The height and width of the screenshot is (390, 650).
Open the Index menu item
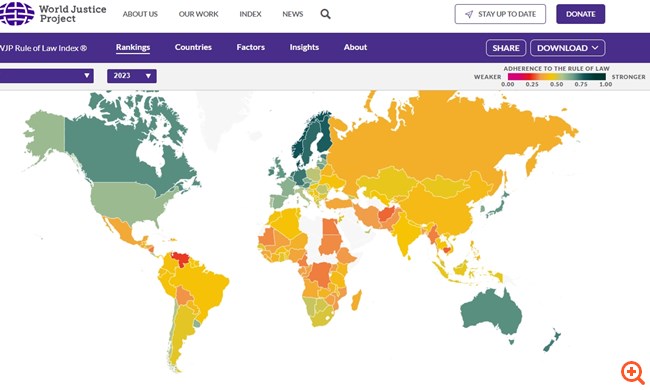(250, 14)
